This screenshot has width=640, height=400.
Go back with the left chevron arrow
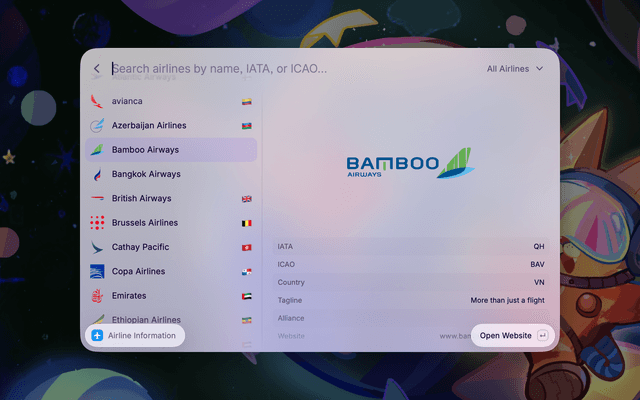point(97,69)
